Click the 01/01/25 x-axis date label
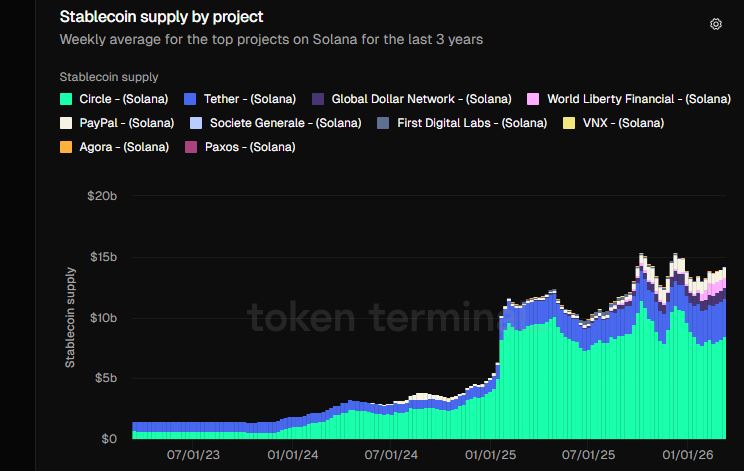 pos(493,454)
